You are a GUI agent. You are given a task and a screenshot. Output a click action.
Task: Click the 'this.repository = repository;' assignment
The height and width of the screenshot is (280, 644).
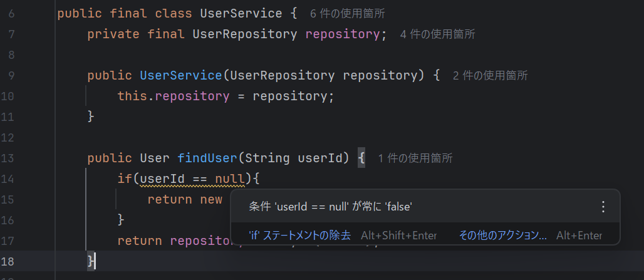coord(226,96)
